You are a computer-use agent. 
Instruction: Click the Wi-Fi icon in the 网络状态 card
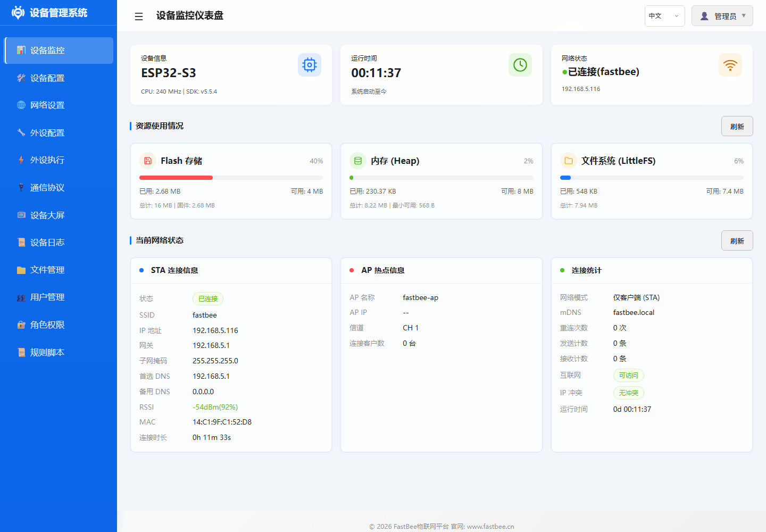click(x=730, y=65)
